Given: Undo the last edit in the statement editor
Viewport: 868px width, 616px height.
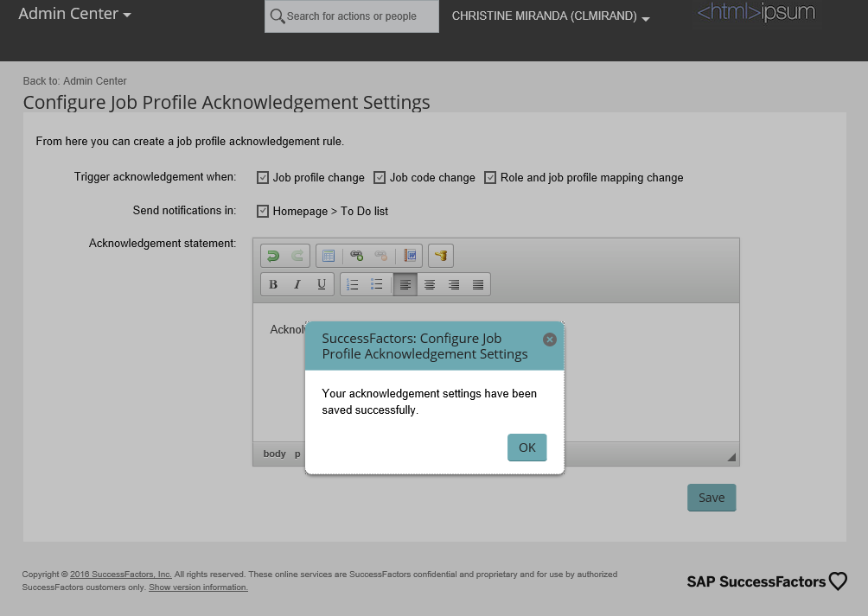Looking at the screenshot, I should click(x=273, y=256).
